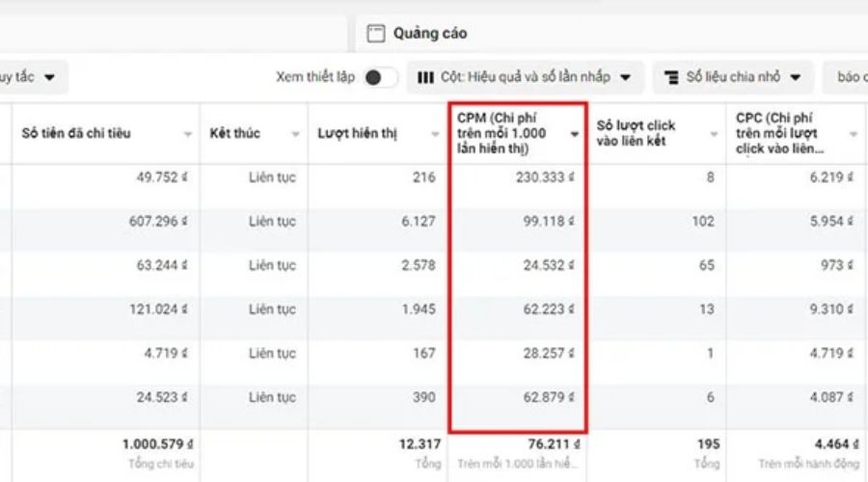
Task: Click total link clicks 195
Action: point(708,444)
